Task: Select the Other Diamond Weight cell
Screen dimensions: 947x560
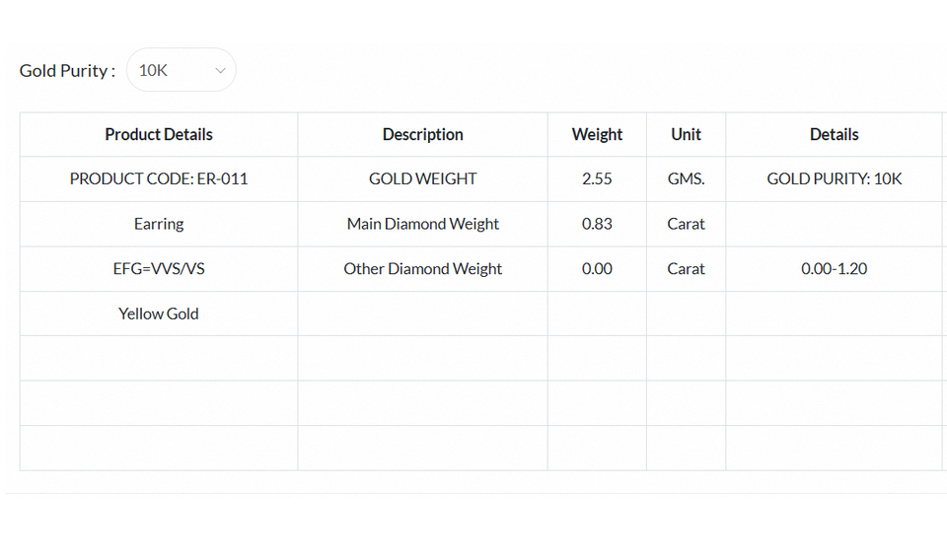Action: point(422,269)
